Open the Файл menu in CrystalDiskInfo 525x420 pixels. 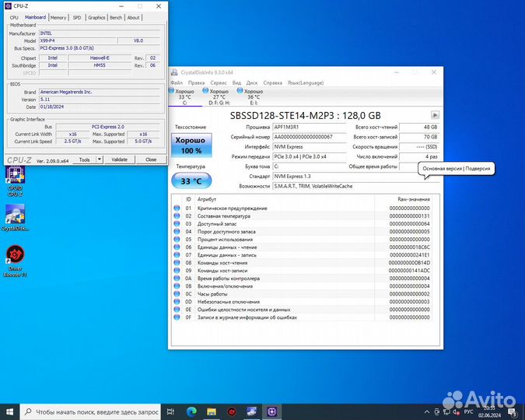(x=177, y=82)
